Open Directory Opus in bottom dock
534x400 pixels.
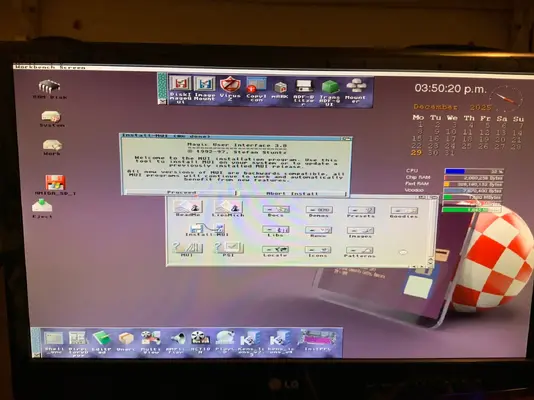pyautogui.click(x=78, y=342)
